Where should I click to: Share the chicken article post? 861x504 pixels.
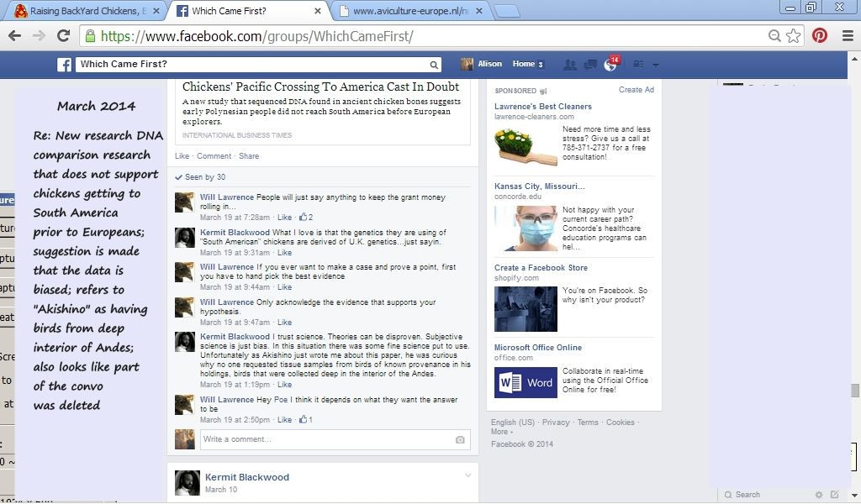pyautogui.click(x=249, y=156)
